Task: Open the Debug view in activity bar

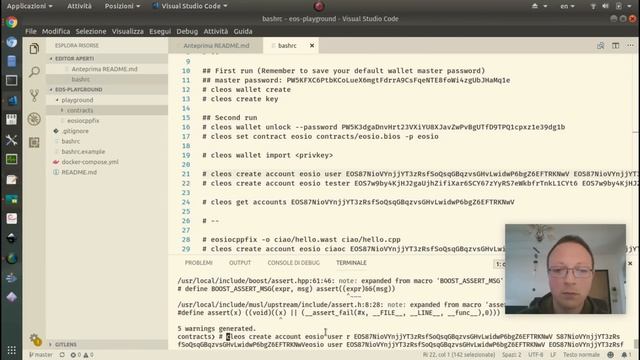Action: click(x=34, y=119)
